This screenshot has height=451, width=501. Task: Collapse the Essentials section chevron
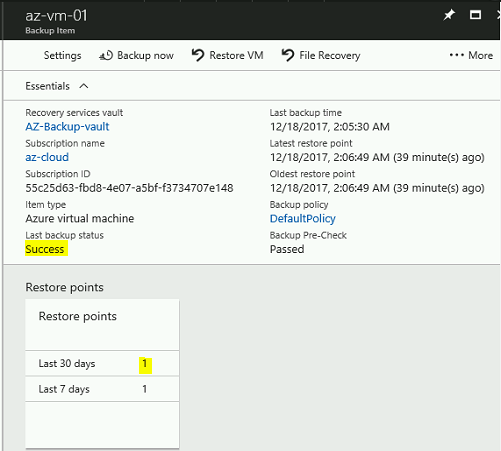(x=84, y=86)
